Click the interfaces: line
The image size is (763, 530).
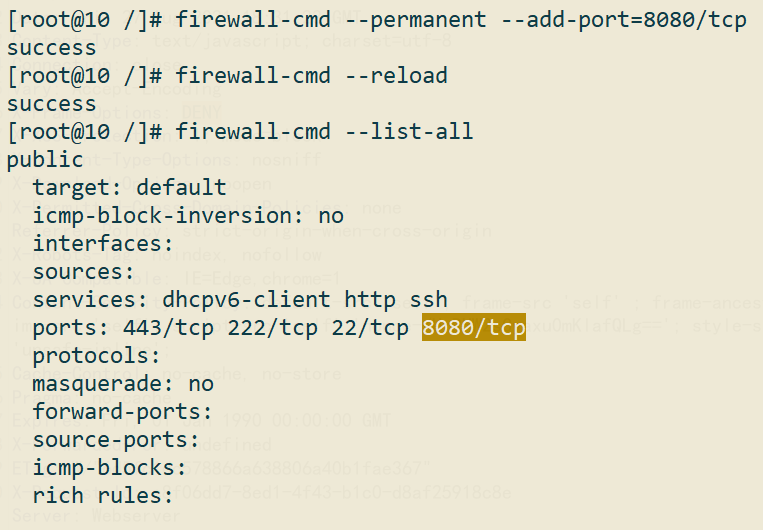pos(103,243)
